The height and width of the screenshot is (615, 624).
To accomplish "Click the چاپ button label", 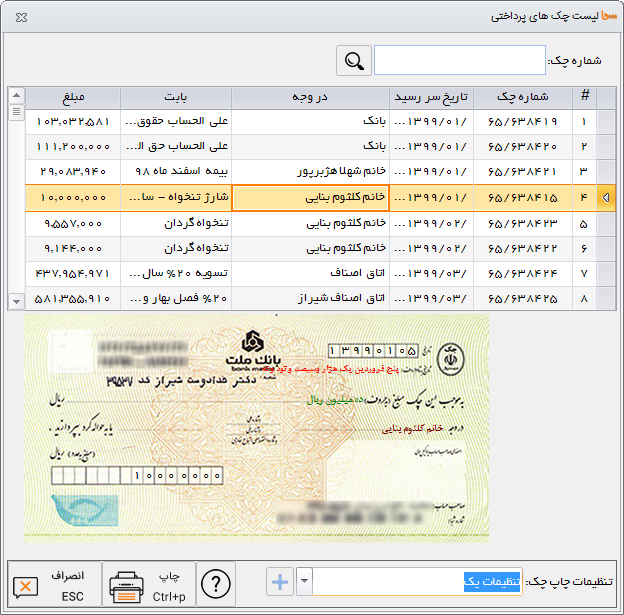I will click(x=168, y=577).
